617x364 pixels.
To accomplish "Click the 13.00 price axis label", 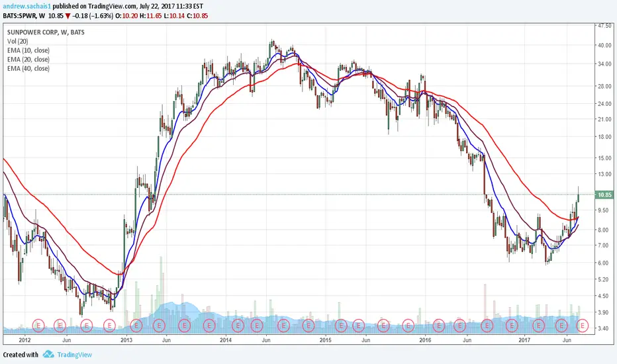I will pos(604,174).
